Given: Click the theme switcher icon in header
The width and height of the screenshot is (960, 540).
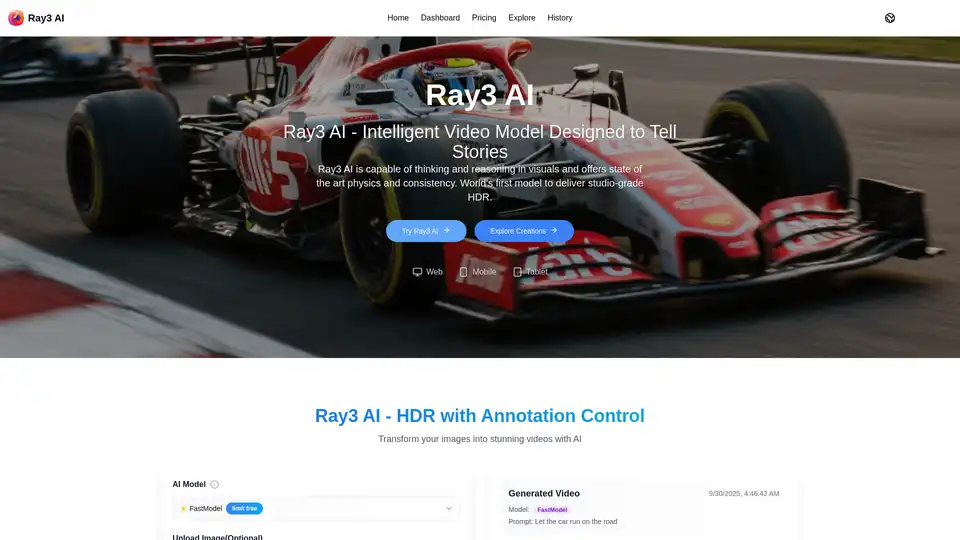Looking at the screenshot, I should click(890, 18).
